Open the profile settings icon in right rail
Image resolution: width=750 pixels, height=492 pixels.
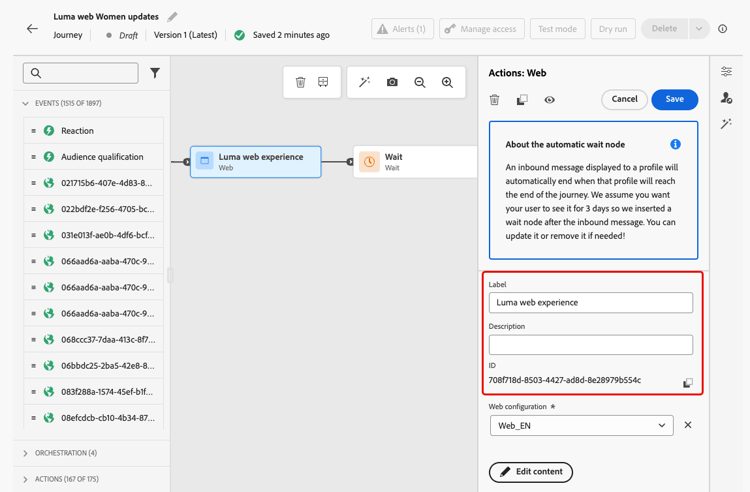click(726, 98)
